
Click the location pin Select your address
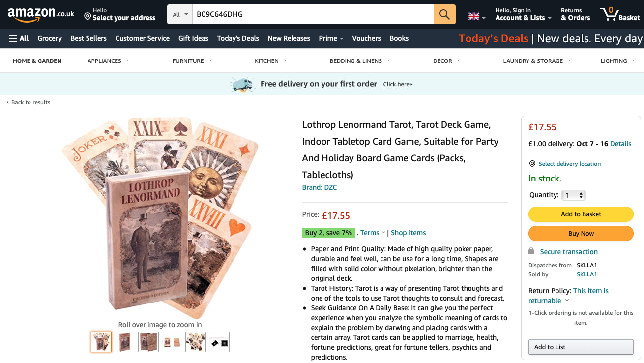[120, 14]
